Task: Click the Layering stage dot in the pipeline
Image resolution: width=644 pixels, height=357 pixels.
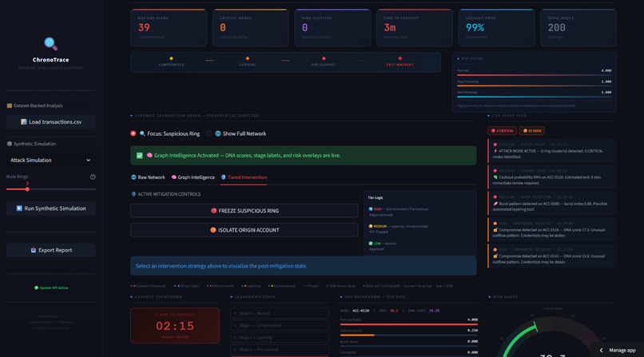Action: pos(247,58)
